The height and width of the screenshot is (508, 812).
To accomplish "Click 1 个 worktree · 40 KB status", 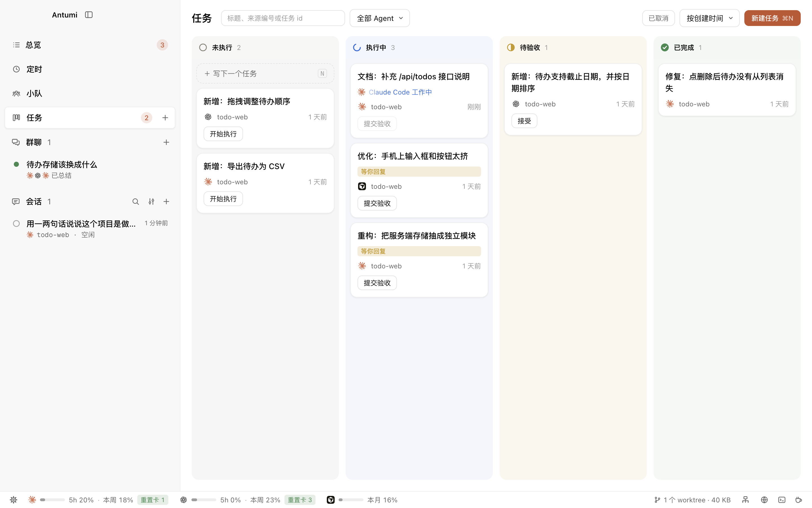I will click(x=692, y=500).
